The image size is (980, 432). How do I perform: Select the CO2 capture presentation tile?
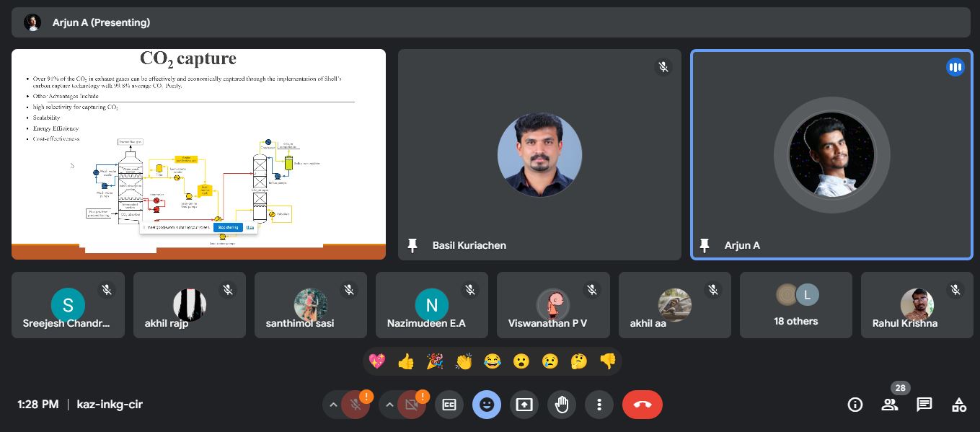(198, 154)
